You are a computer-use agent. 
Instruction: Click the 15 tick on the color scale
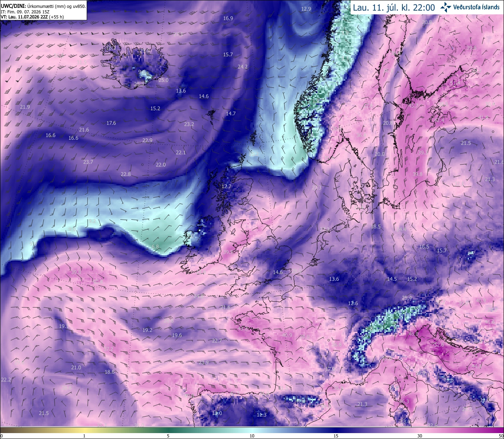336,435
